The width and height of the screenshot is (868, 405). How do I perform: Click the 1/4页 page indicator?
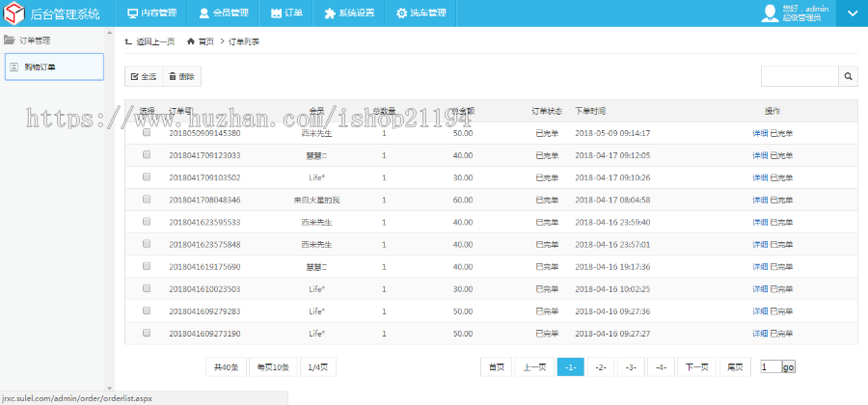(318, 366)
